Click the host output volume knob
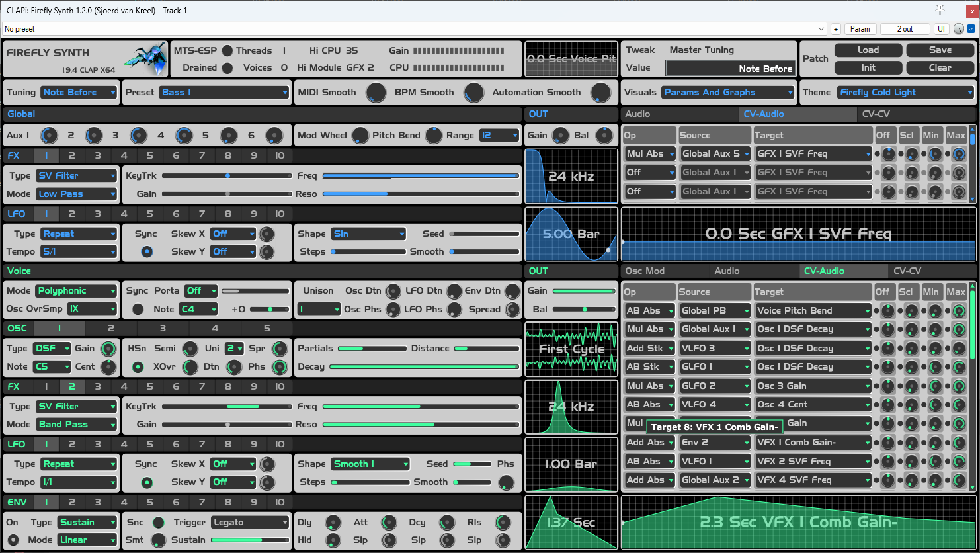The height and width of the screenshot is (553, 980). 959,29
